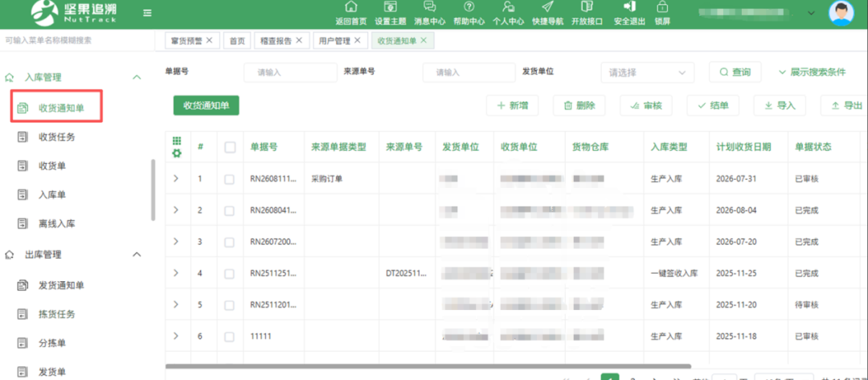Check the select-all header checkbox
This screenshot has height=380, width=868.
click(230, 147)
